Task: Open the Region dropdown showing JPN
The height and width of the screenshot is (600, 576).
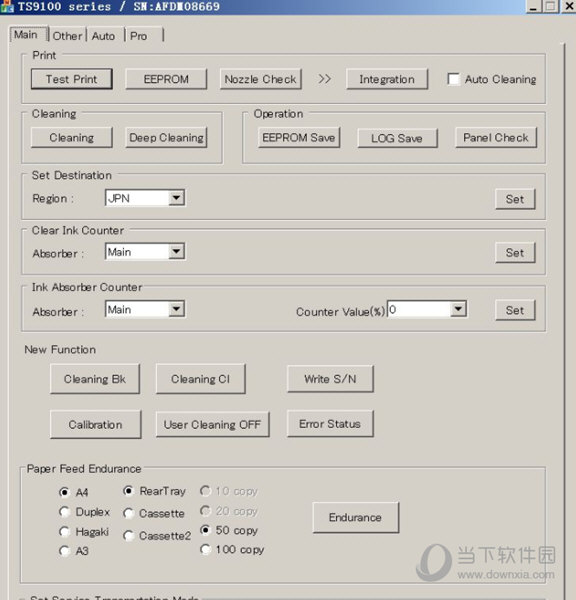Action: click(x=145, y=198)
